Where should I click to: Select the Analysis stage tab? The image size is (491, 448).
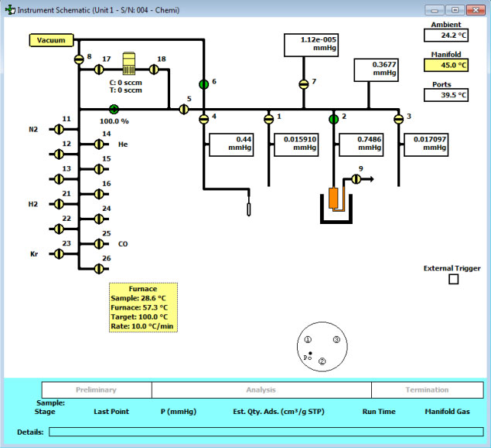[x=261, y=390]
